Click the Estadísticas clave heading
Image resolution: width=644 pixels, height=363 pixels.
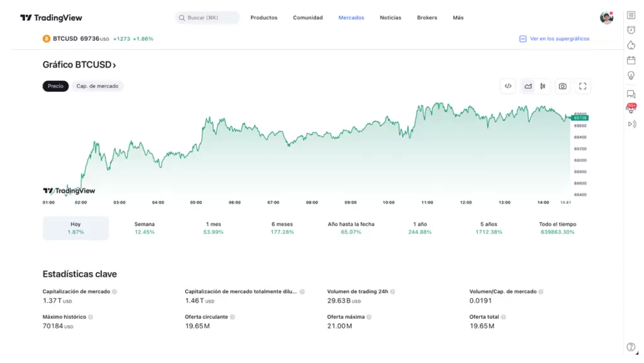[80, 274]
